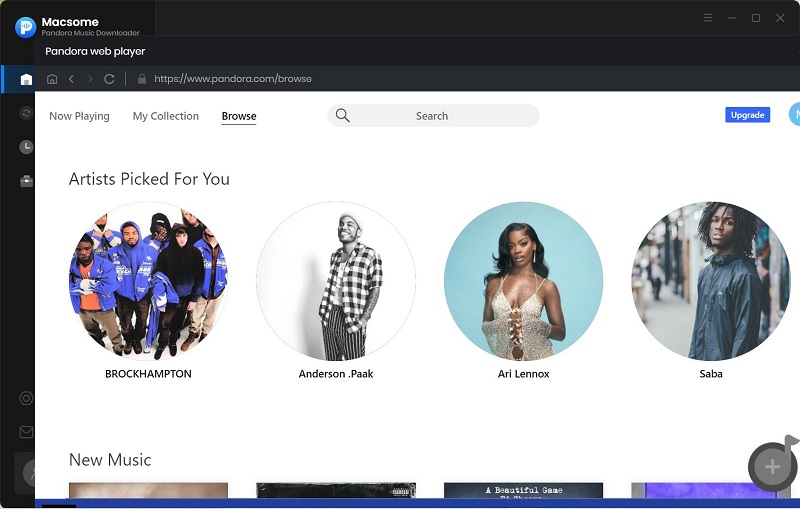
Task: Maximize the Macsome window
Action: click(756, 18)
